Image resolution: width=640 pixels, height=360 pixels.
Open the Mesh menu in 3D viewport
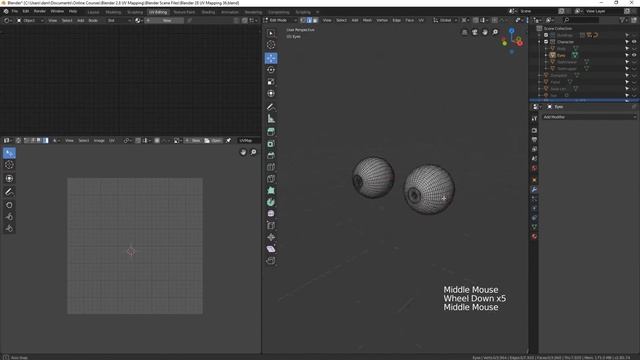(367, 20)
